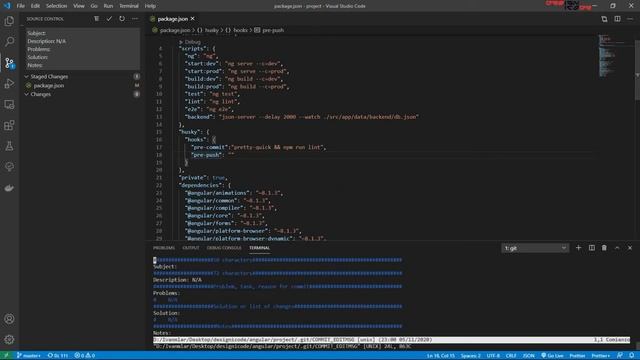
Task: Split the editor to the right
Action: click(617, 19)
